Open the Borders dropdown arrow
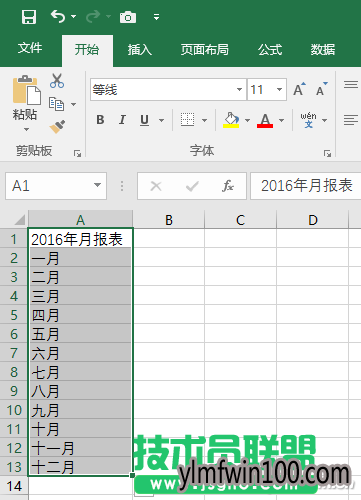361x500 pixels. coord(204,120)
